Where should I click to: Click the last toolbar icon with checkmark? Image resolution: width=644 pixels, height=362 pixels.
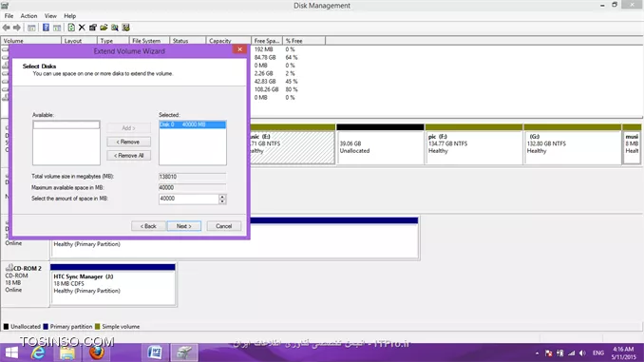[125, 28]
